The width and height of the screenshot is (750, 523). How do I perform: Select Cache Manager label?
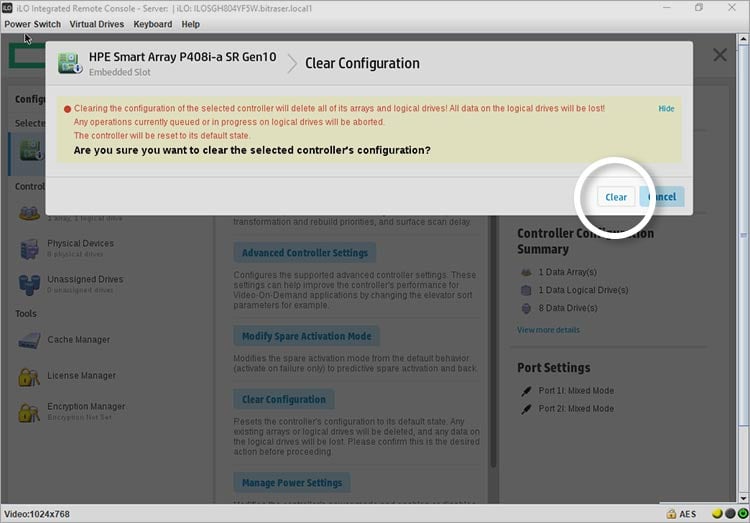[x=78, y=339]
